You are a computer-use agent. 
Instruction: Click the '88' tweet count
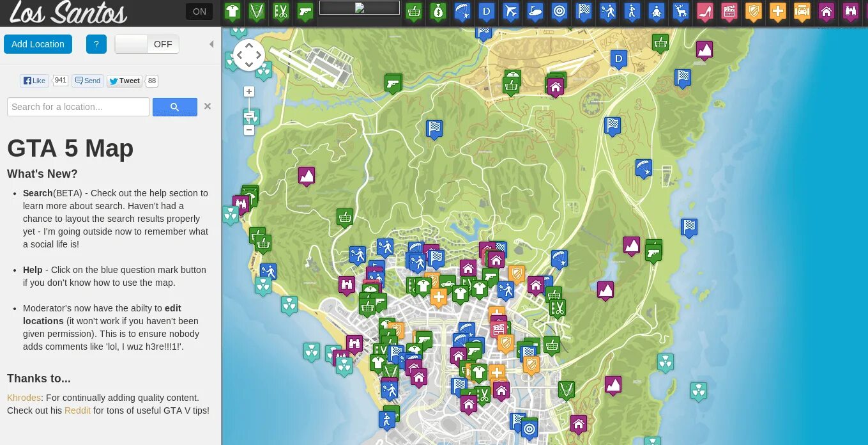pos(151,81)
